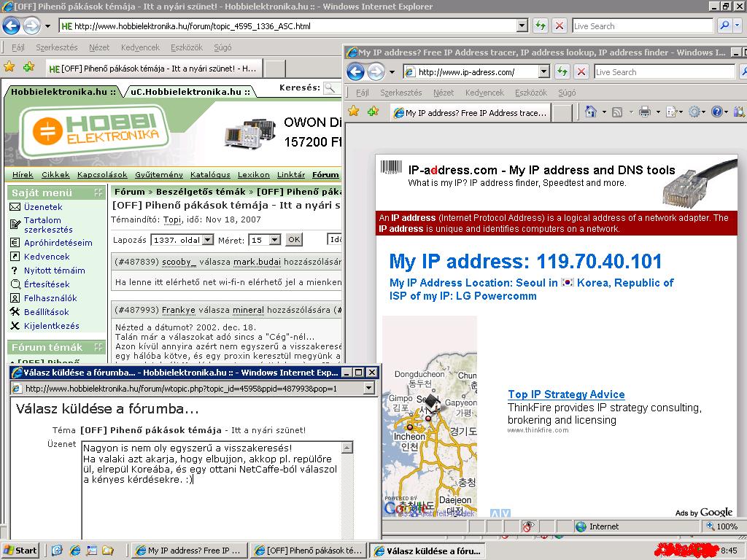Go back in the IP address window
747x560 pixels.
click(x=355, y=72)
